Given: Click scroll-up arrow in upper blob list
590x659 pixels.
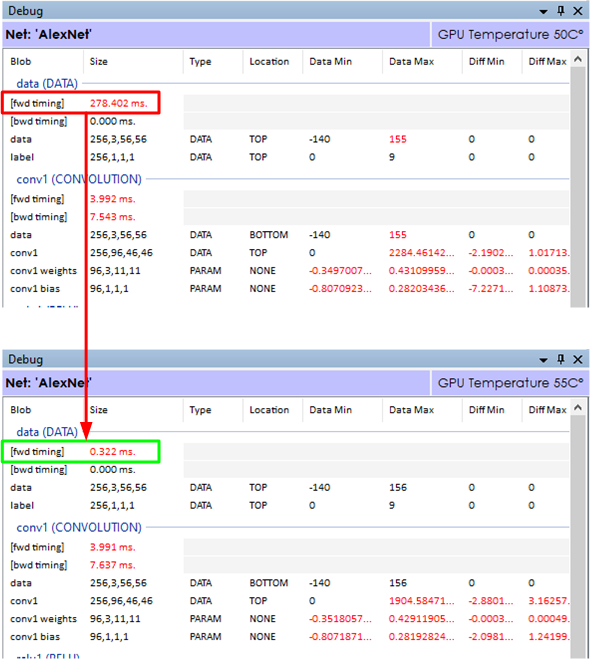Looking at the screenshot, I should pos(578,59).
